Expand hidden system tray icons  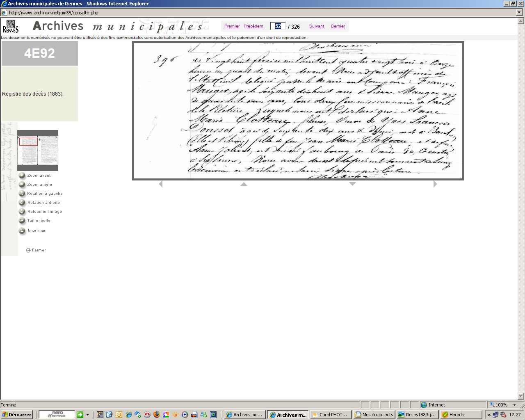(489, 415)
